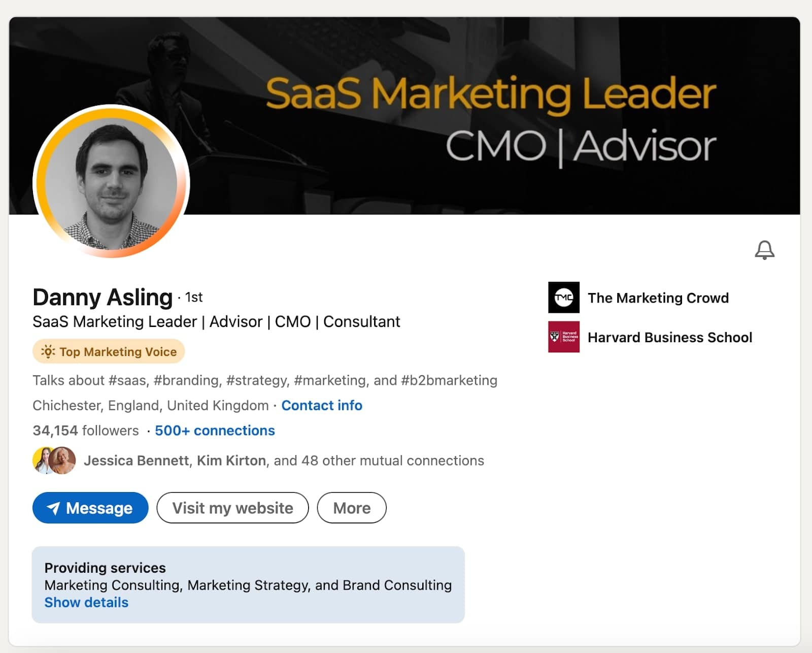Expand the More options menu
The width and height of the screenshot is (812, 653).
pyautogui.click(x=351, y=508)
